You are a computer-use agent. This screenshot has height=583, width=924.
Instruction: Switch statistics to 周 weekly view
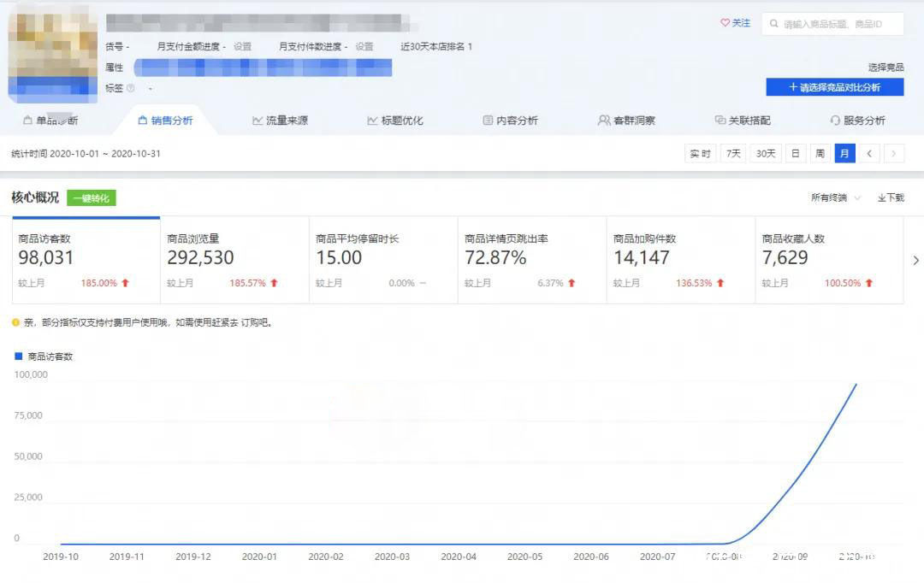pos(820,153)
